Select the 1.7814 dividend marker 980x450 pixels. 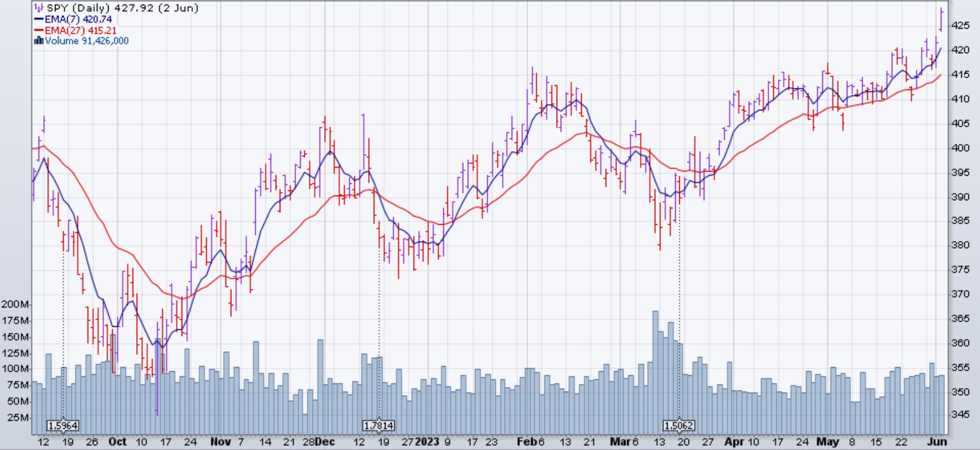[x=378, y=425]
